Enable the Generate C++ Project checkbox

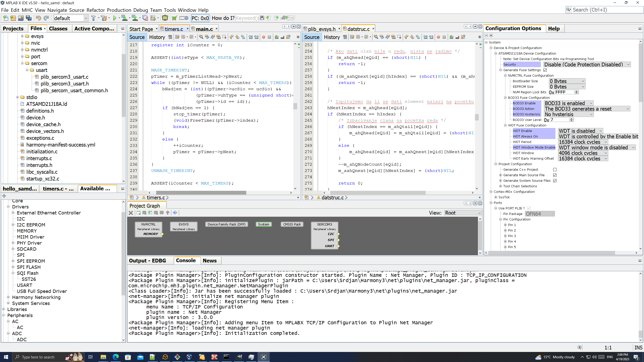click(x=555, y=170)
